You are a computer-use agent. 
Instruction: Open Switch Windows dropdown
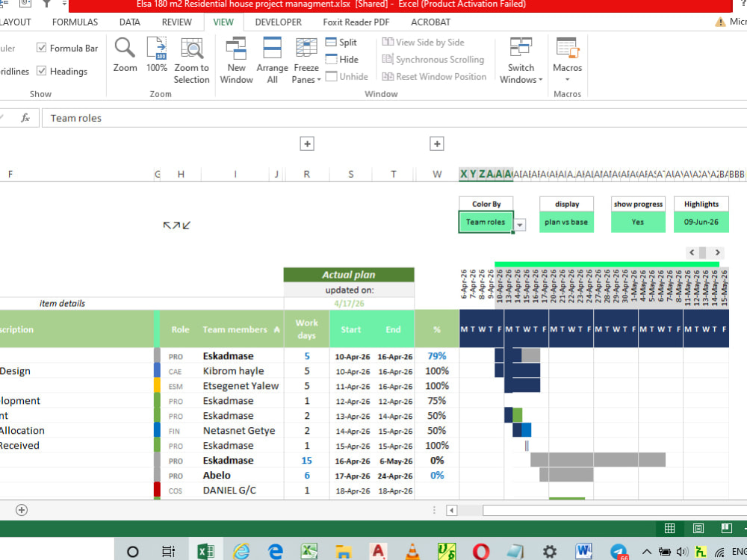(521, 61)
